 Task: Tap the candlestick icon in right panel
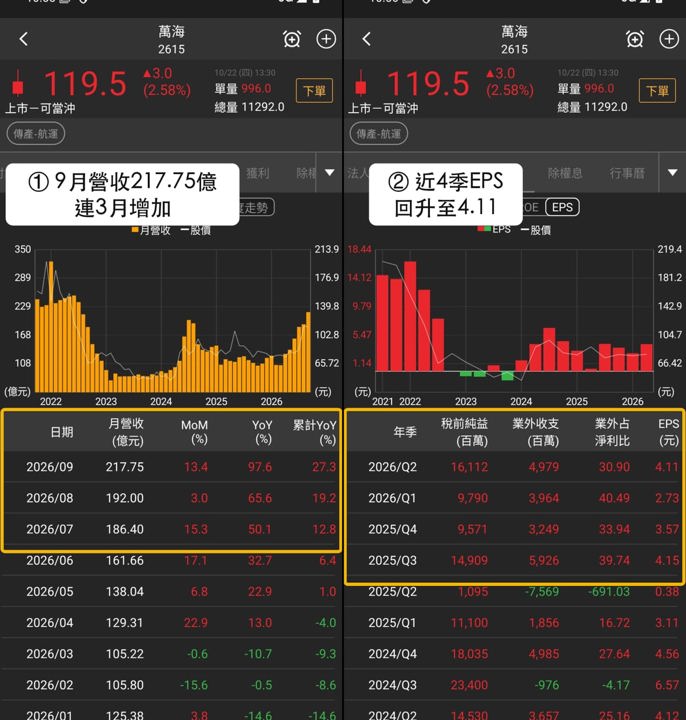click(x=361, y=84)
